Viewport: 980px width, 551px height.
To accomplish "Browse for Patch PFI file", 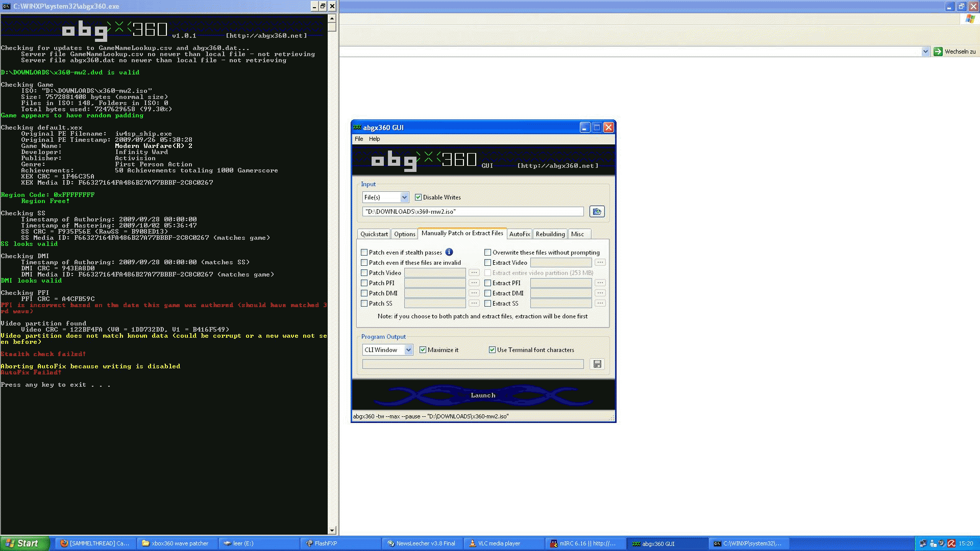I will 474,283.
